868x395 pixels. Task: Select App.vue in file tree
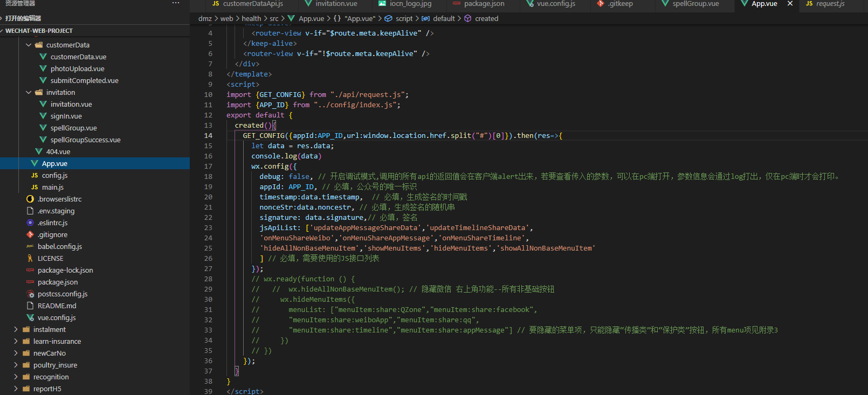click(95, 163)
